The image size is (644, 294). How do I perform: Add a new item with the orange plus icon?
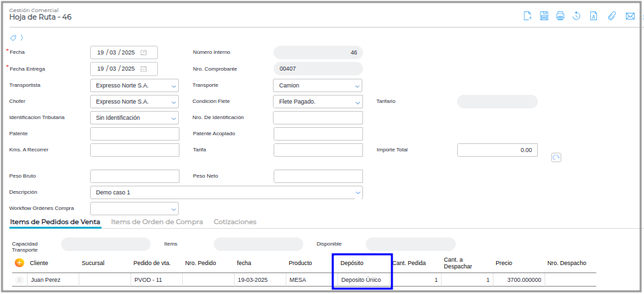tap(19, 263)
